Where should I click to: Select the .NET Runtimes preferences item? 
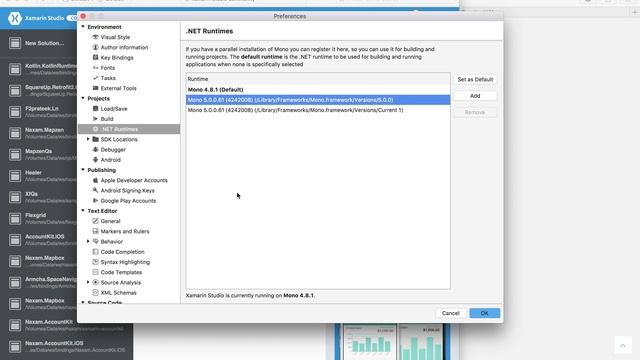point(129,129)
